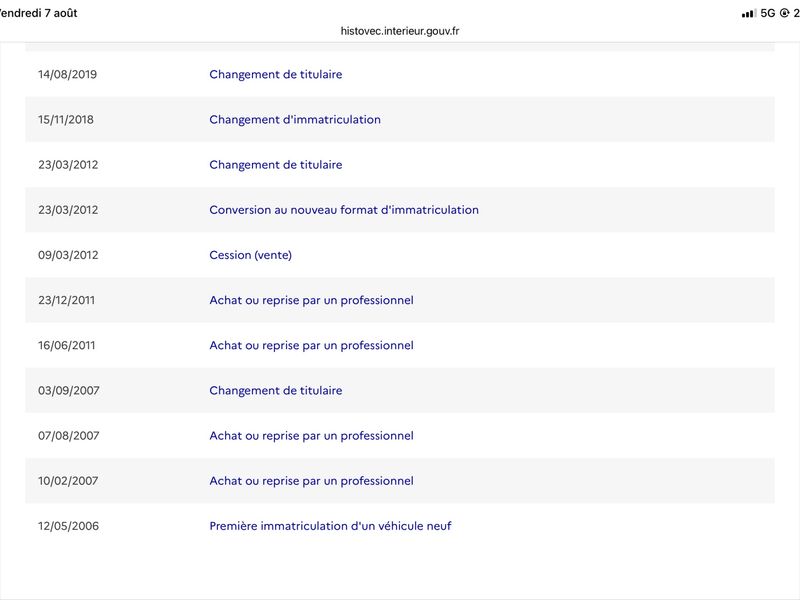Screen dimensions: 800x600
Task: Click Conversion au nouveau format d'immatriculation
Action: click(344, 210)
